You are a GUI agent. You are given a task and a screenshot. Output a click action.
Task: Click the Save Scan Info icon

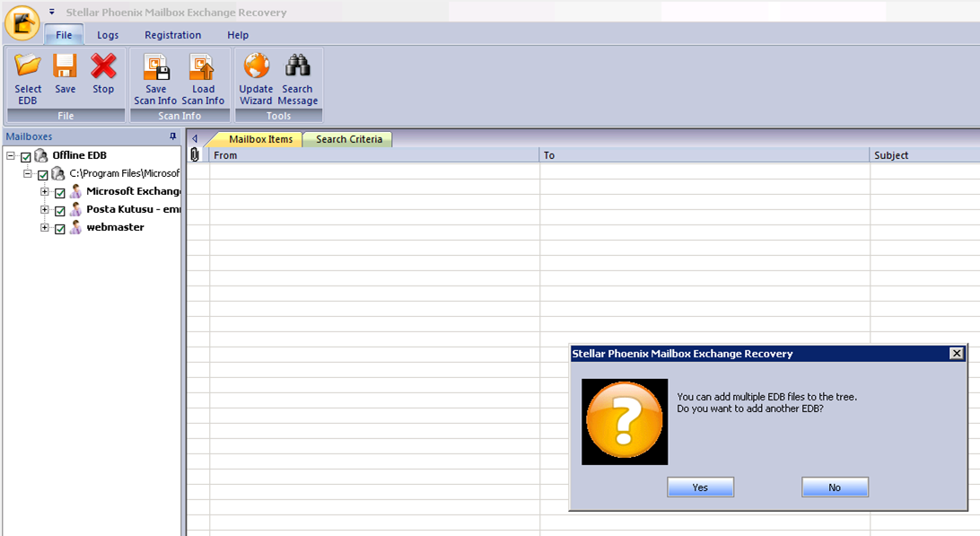click(x=156, y=66)
